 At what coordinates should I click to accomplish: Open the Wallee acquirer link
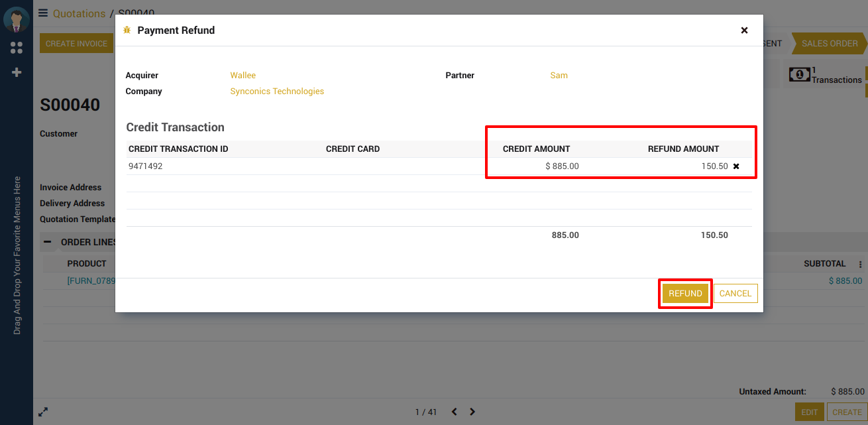tap(243, 76)
